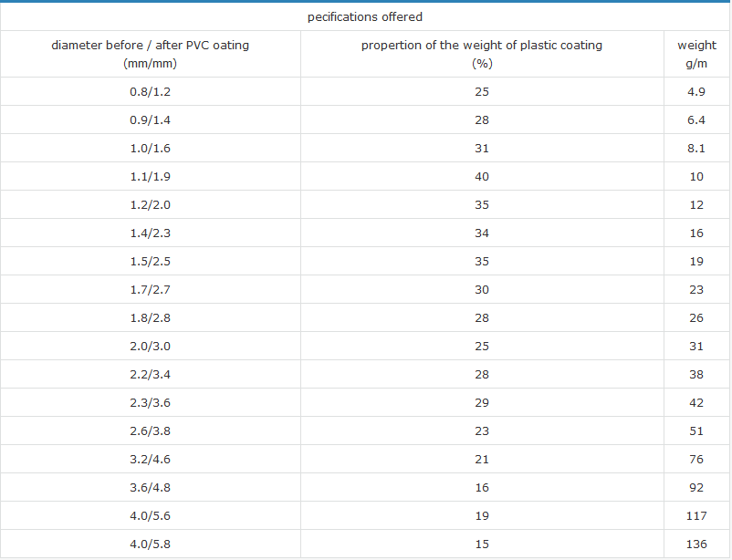Click the 29 percent coating cell
Image resolution: width=732 pixels, height=560 pixels.
pyautogui.click(x=482, y=402)
